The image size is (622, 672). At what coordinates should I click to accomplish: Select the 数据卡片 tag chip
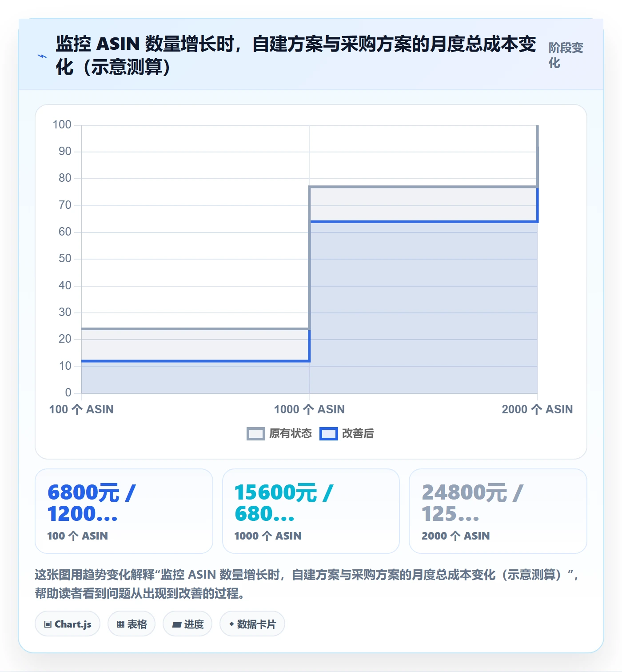tap(252, 624)
